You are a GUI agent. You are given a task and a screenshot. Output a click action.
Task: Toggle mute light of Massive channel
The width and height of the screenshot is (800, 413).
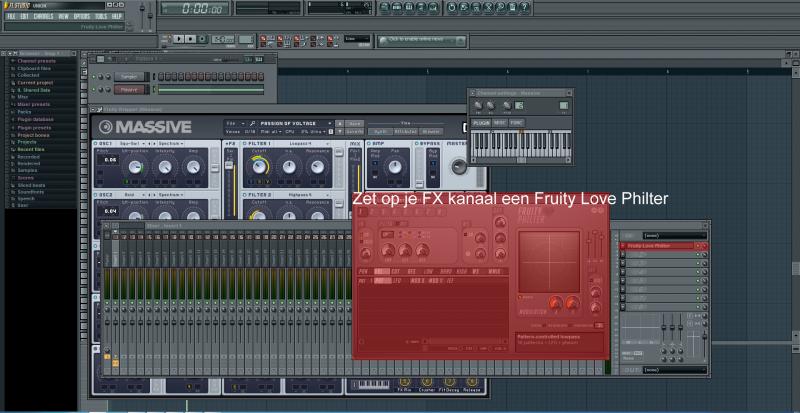click(x=94, y=90)
